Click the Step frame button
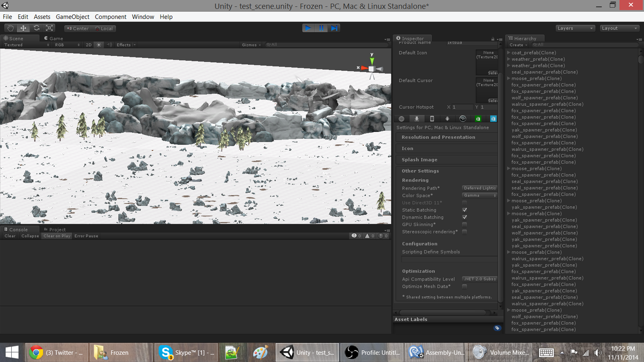 point(334,28)
